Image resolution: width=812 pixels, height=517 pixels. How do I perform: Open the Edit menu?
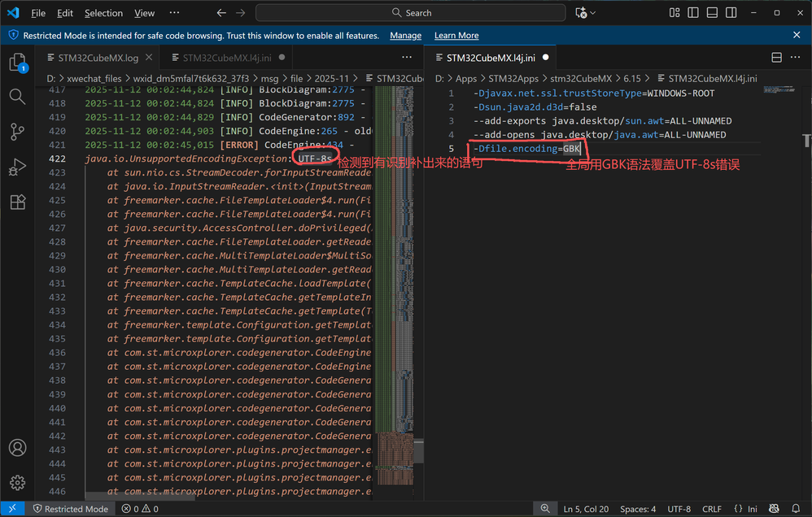click(65, 13)
